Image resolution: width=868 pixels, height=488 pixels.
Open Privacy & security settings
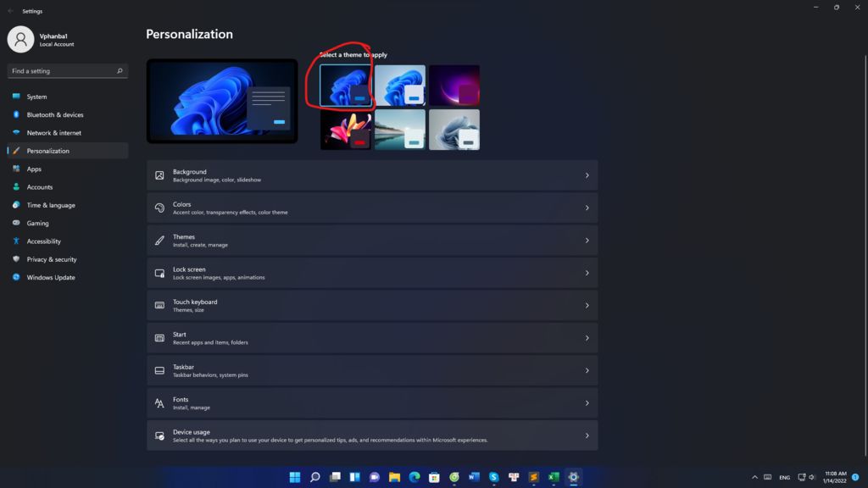68,259
